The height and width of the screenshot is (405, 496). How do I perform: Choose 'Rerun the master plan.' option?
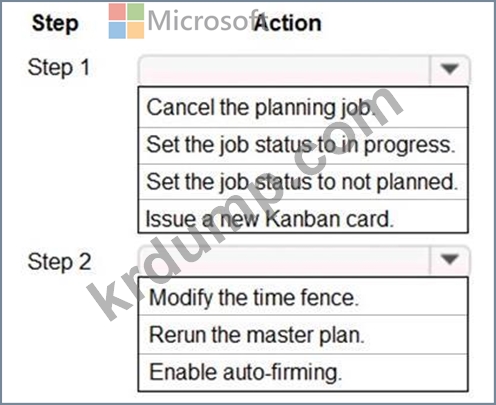(303, 335)
